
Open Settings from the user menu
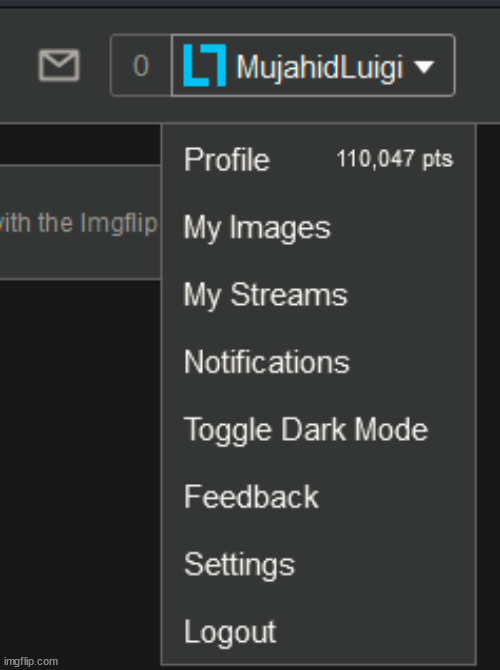[x=239, y=565]
